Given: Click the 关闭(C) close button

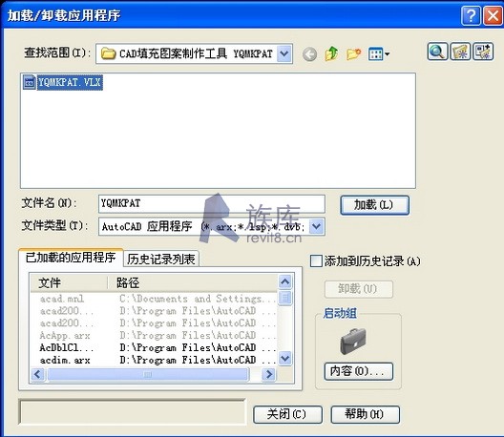Looking at the screenshot, I should [287, 414].
